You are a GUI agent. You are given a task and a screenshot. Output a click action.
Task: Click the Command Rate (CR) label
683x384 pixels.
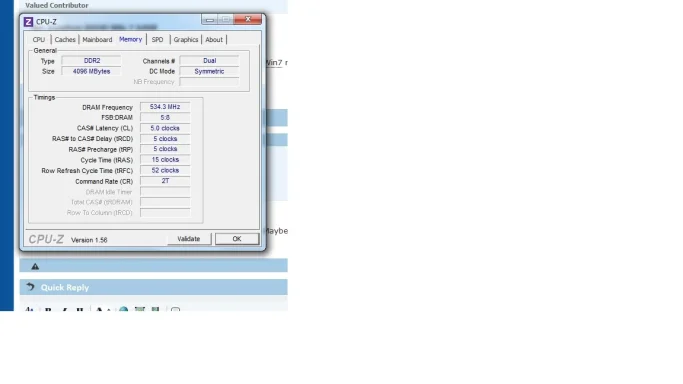(104, 182)
